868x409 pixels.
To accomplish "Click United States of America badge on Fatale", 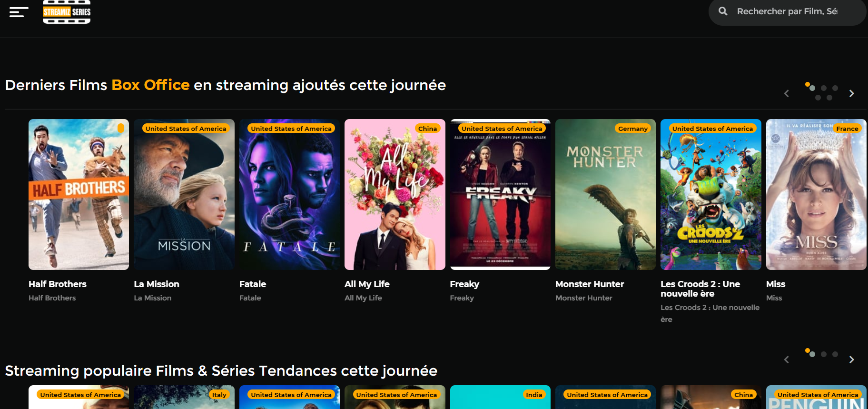I will pyautogui.click(x=291, y=129).
